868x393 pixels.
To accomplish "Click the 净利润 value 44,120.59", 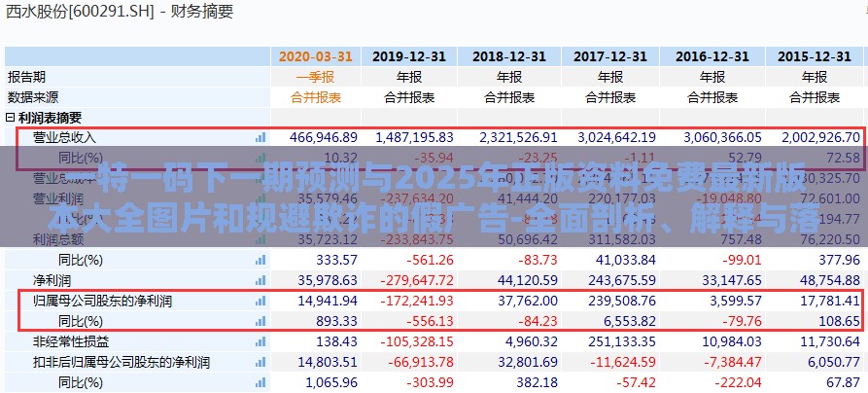I will (528, 280).
